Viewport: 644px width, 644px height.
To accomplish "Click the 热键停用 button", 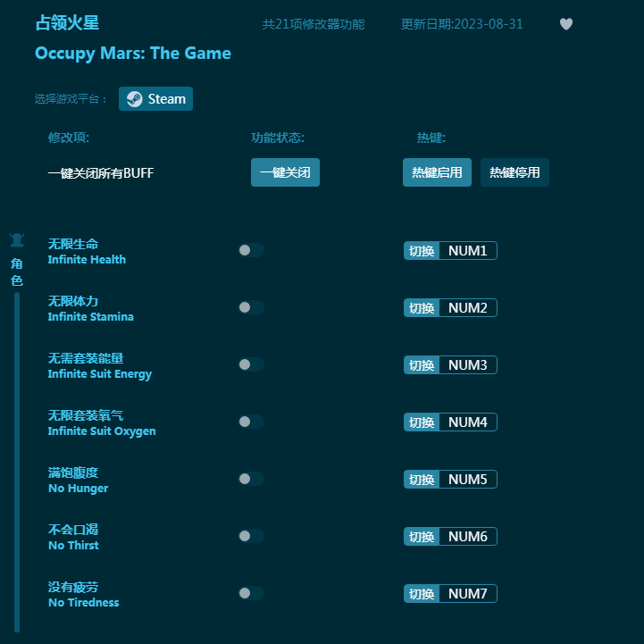I will pyautogui.click(x=514, y=172).
